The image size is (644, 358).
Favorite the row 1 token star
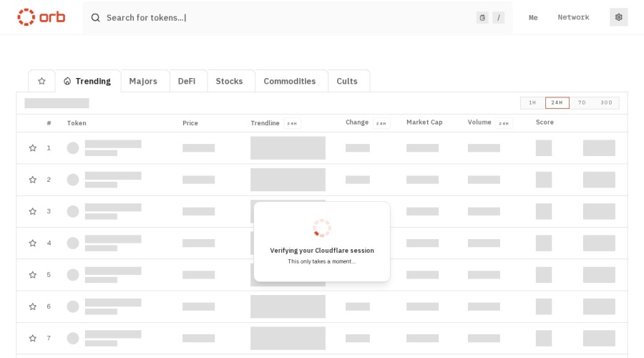pos(32,148)
